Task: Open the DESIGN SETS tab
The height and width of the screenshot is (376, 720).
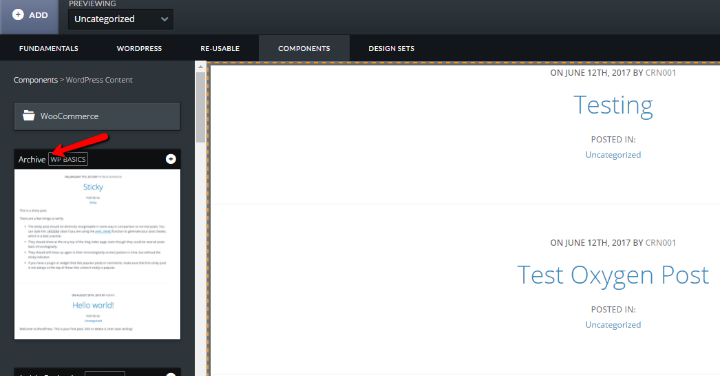Action: click(x=391, y=48)
